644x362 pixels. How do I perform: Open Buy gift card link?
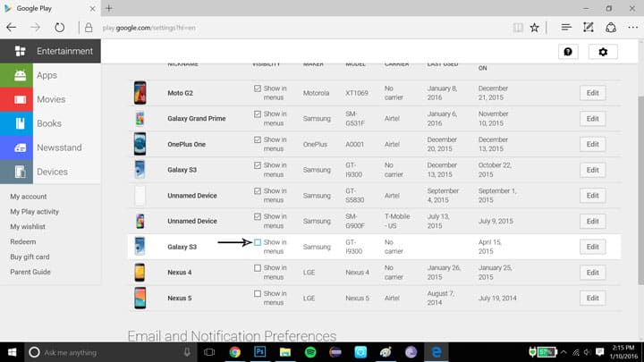click(30, 257)
